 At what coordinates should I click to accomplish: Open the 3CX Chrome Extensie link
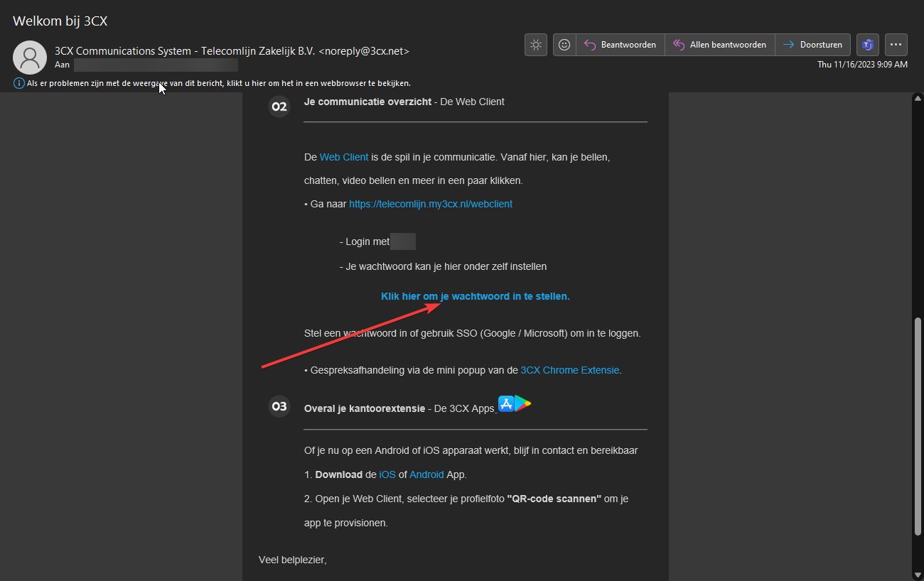[570, 370]
